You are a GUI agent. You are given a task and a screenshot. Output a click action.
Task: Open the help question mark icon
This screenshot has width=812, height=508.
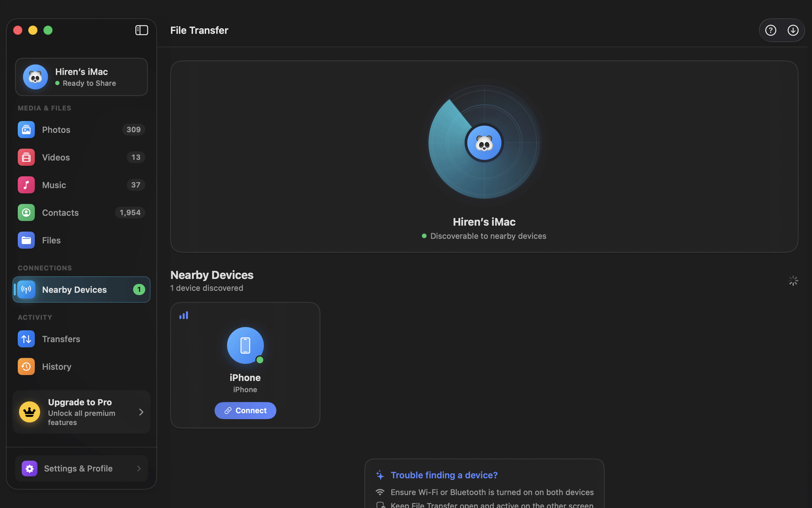pos(770,30)
